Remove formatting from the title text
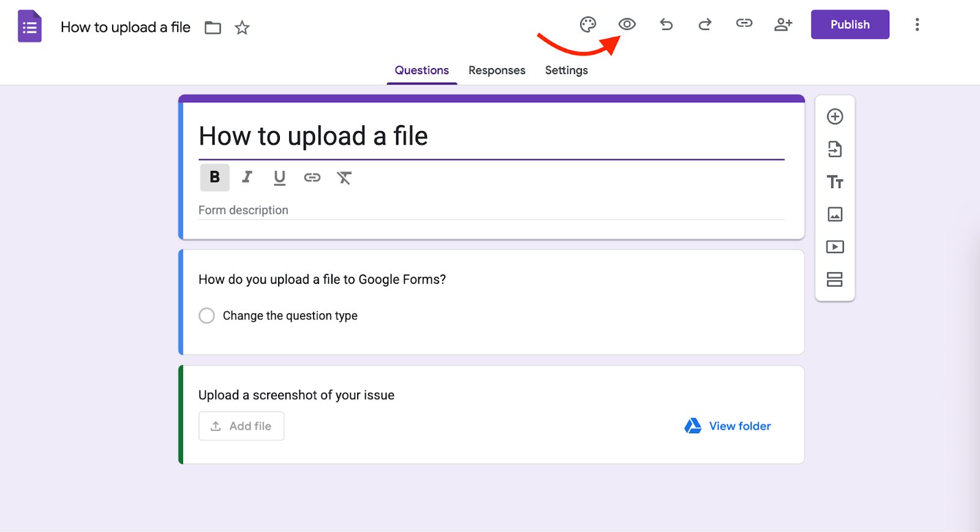The width and height of the screenshot is (980, 532). (344, 178)
